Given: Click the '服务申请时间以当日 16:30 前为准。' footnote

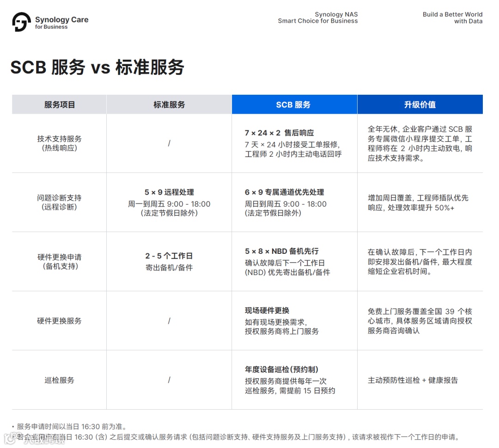Looking at the screenshot, I should pos(72,426).
